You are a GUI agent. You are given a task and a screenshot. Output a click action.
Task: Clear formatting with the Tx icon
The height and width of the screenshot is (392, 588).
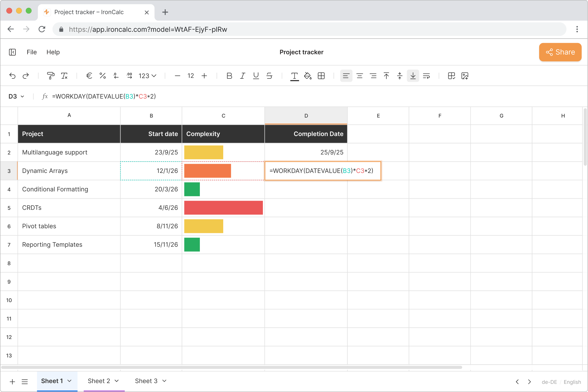pyautogui.click(x=64, y=76)
